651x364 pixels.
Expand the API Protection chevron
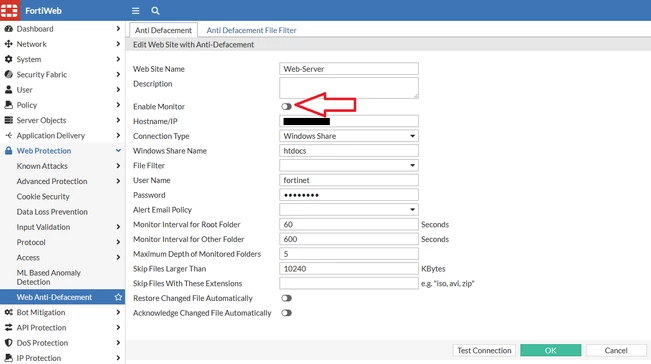click(x=118, y=327)
